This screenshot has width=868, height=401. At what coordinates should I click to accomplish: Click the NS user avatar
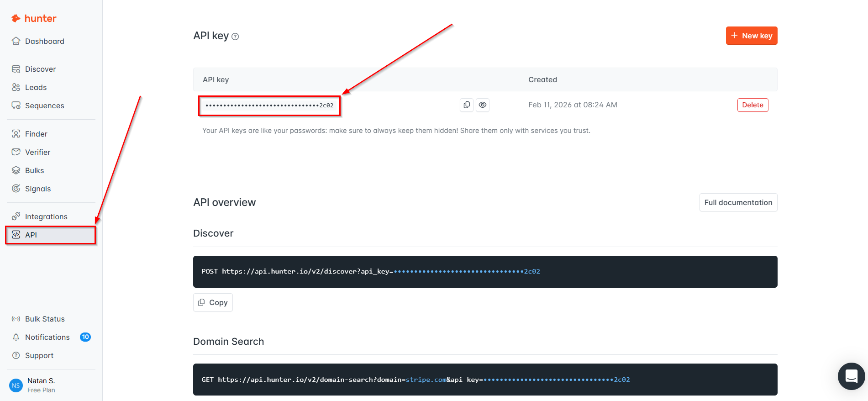16,385
